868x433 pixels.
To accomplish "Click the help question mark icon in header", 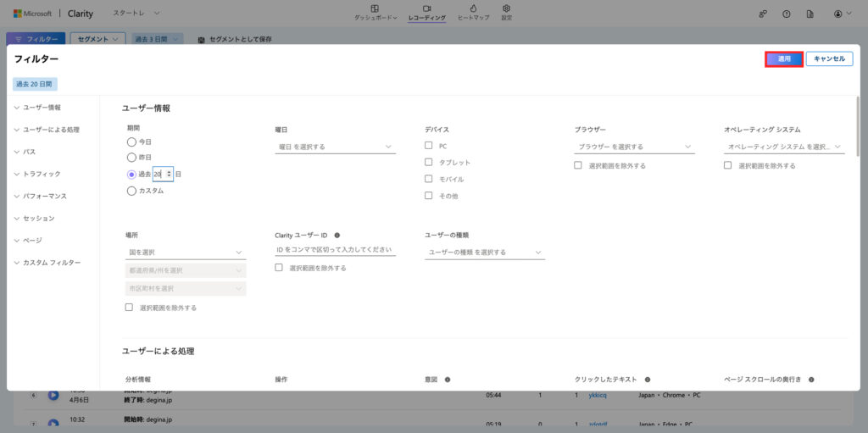I will 787,14.
